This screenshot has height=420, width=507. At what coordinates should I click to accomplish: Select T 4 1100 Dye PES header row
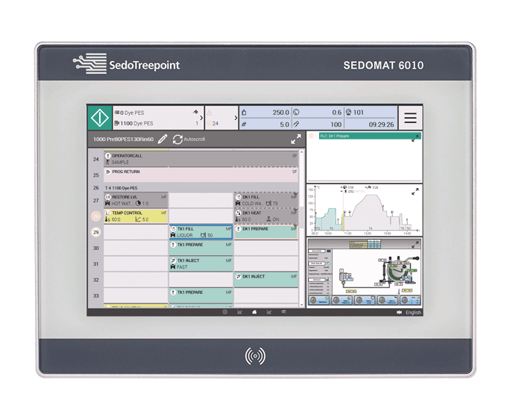pyautogui.click(x=122, y=188)
